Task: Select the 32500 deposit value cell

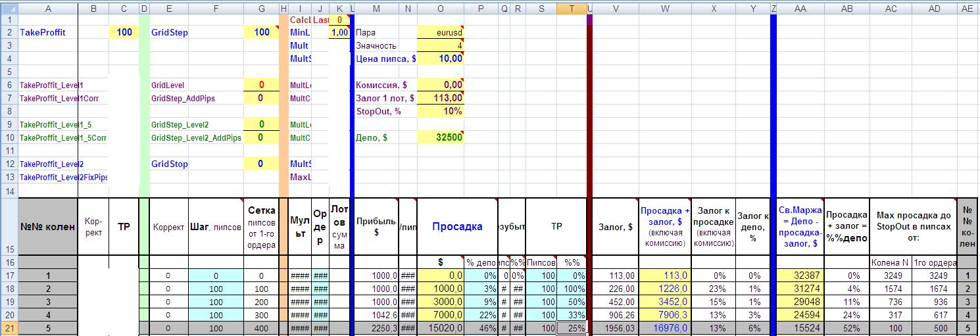Action: [x=440, y=137]
